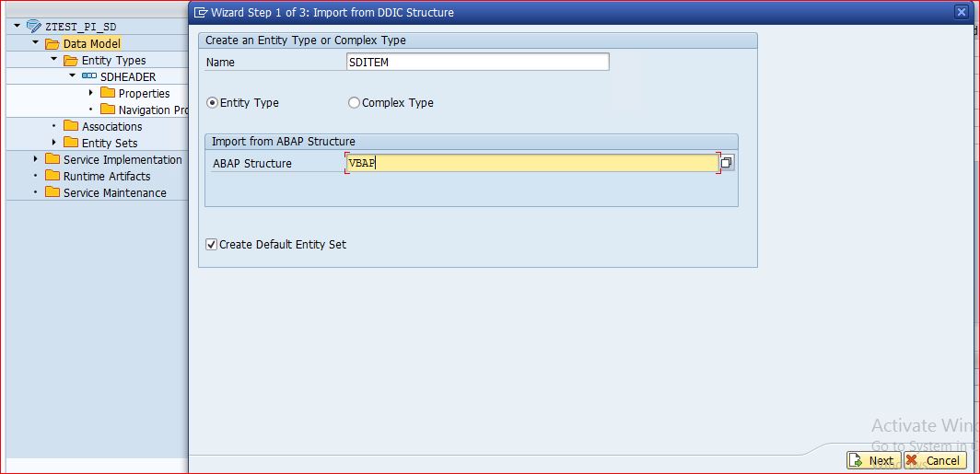980x474 pixels.
Task: Select the ZTEST_PI_SD project label
Action: tap(81, 27)
